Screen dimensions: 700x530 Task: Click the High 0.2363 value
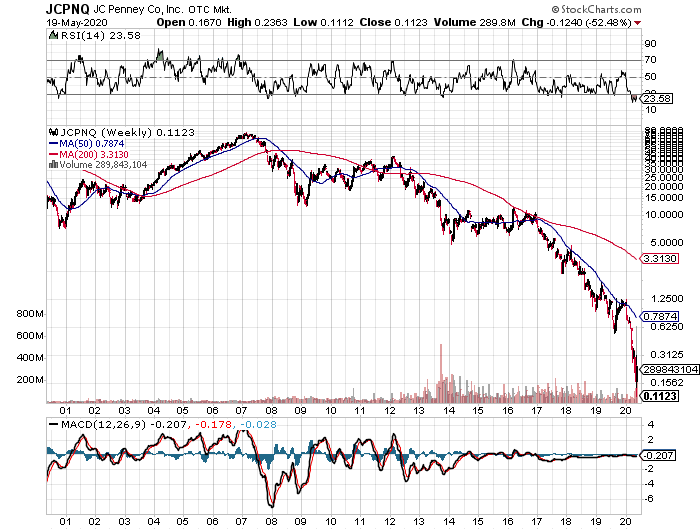click(x=257, y=22)
